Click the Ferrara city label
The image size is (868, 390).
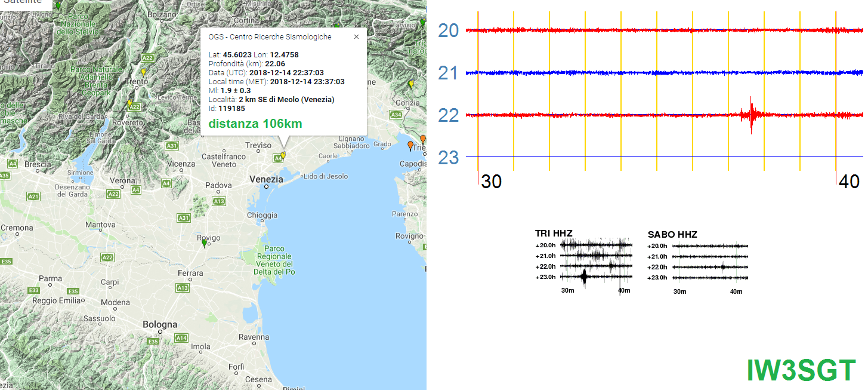tap(191, 273)
